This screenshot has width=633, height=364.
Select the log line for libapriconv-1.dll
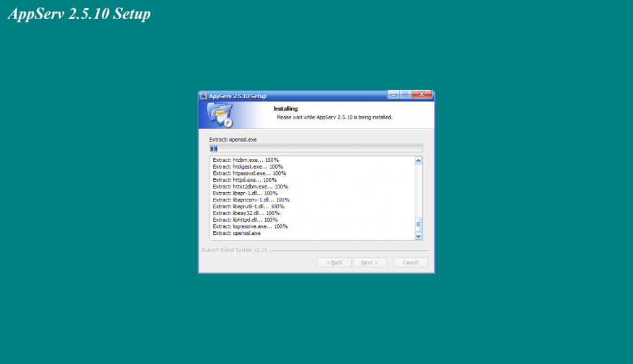pos(251,200)
